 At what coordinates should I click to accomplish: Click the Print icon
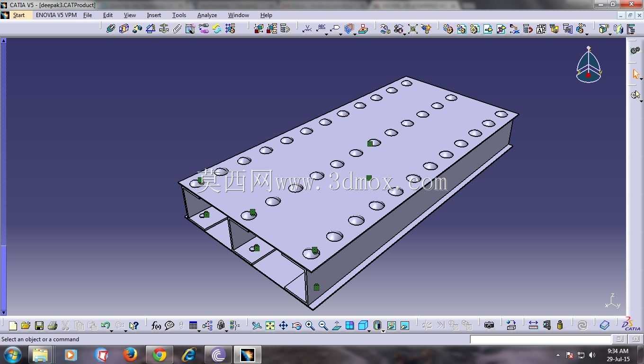point(53,325)
